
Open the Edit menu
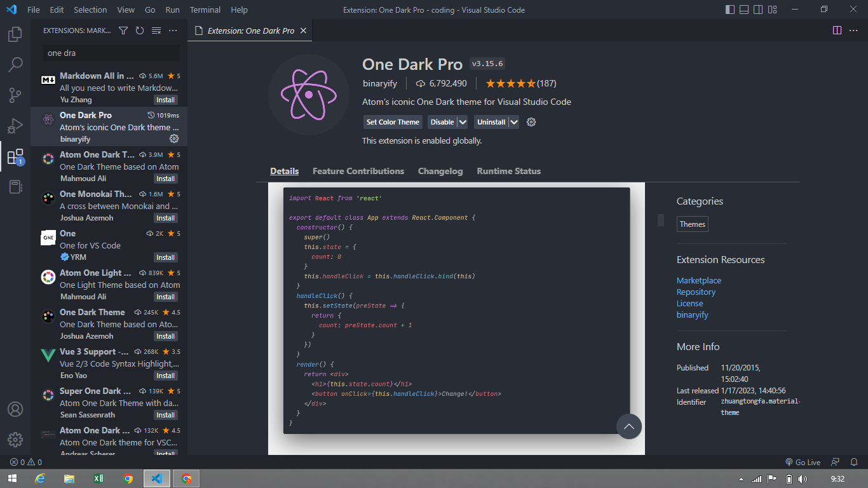coord(57,10)
